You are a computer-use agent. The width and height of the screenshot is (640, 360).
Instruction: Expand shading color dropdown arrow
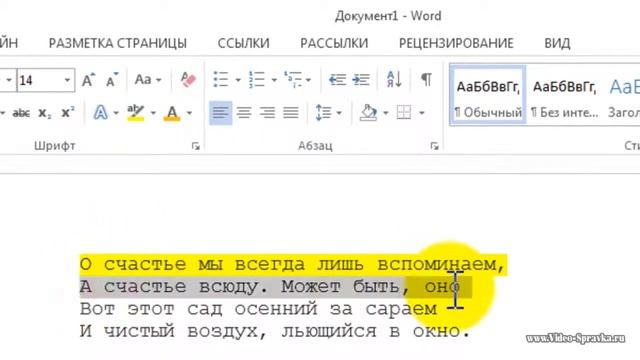pos(386,113)
